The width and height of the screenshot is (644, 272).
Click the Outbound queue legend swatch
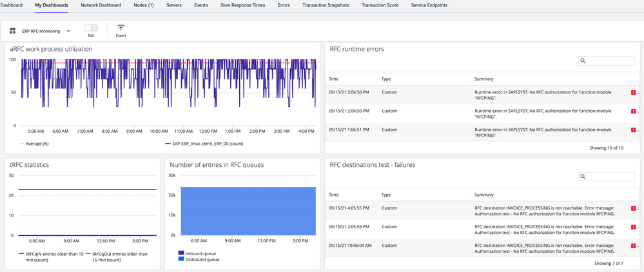click(x=181, y=259)
